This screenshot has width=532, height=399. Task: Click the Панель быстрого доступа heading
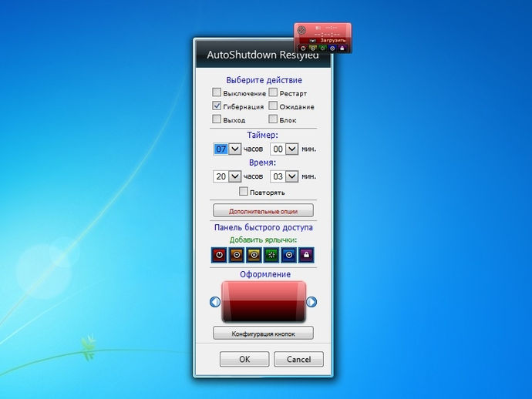coord(263,227)
